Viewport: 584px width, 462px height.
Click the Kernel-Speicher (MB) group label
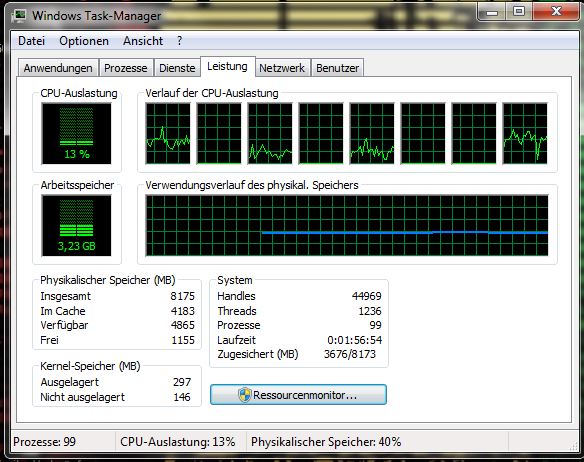click(90, 366)
